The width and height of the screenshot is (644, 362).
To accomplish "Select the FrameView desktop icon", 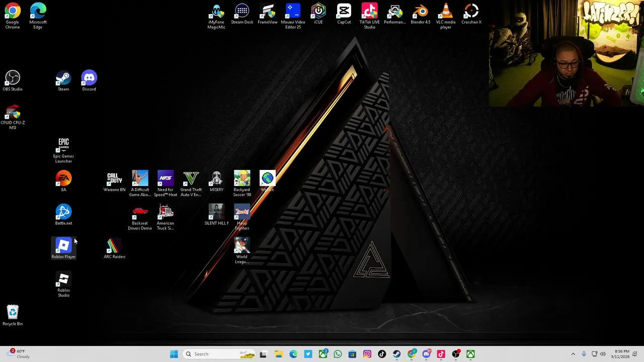I will (x=268, y=14).
